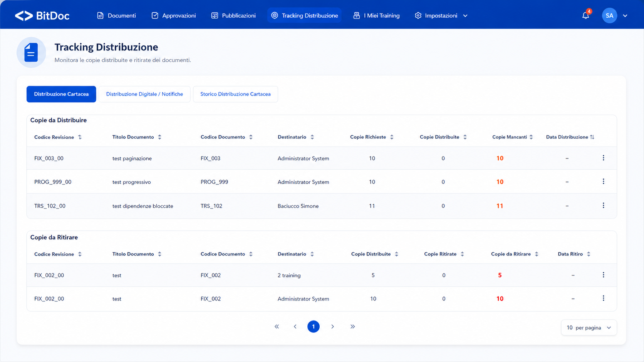Sort Copie da Distribuire by Codice Revisione
The height and width of the screenshot is (362, 644).
click(80, 137)
